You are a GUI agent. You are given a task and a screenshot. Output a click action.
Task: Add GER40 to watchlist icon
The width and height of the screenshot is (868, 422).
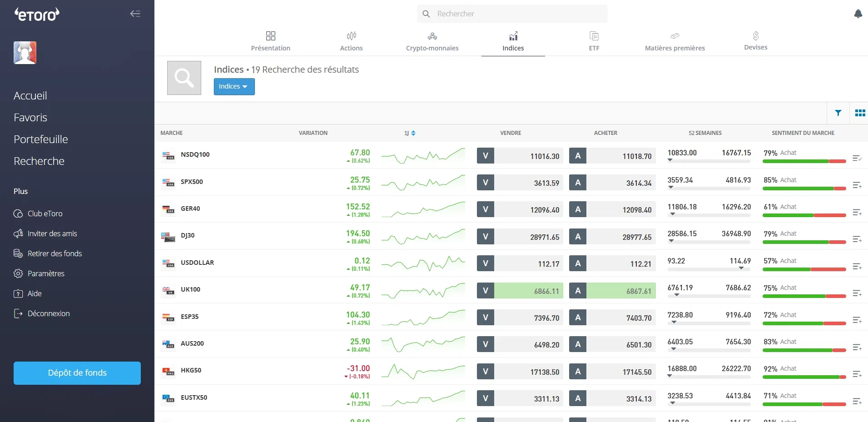857,212
